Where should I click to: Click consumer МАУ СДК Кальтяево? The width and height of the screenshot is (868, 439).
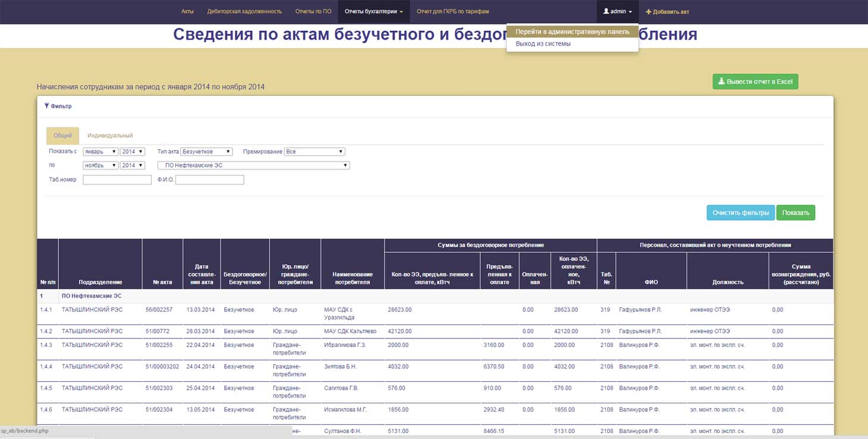pos(350,331)
